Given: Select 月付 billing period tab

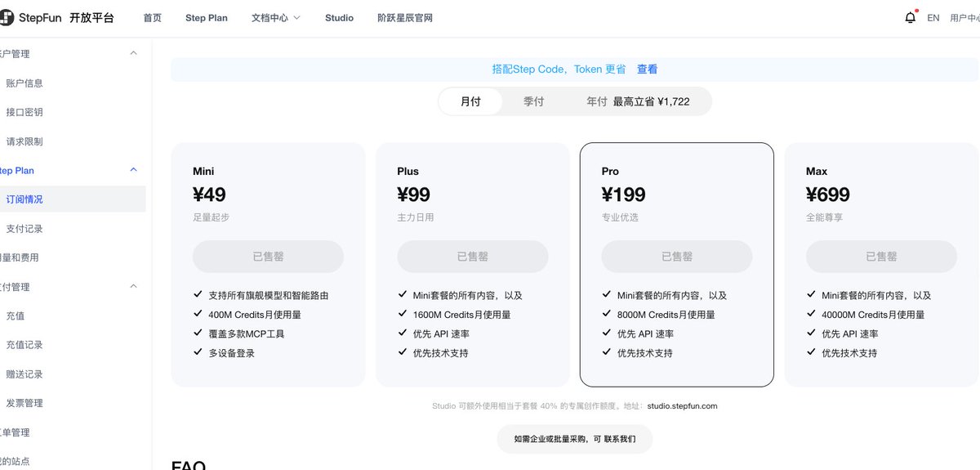Looking at the screenshot, I should tap(470, 101).
